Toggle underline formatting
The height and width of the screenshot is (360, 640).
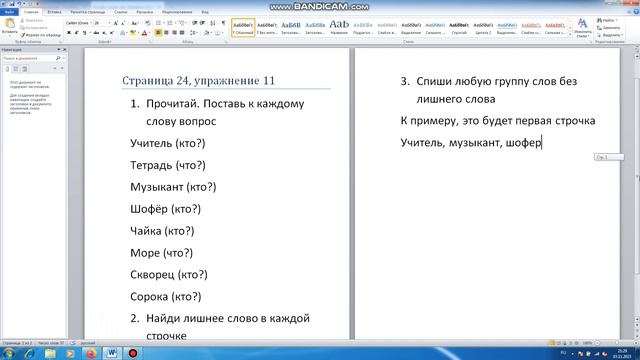coord(84,33)
